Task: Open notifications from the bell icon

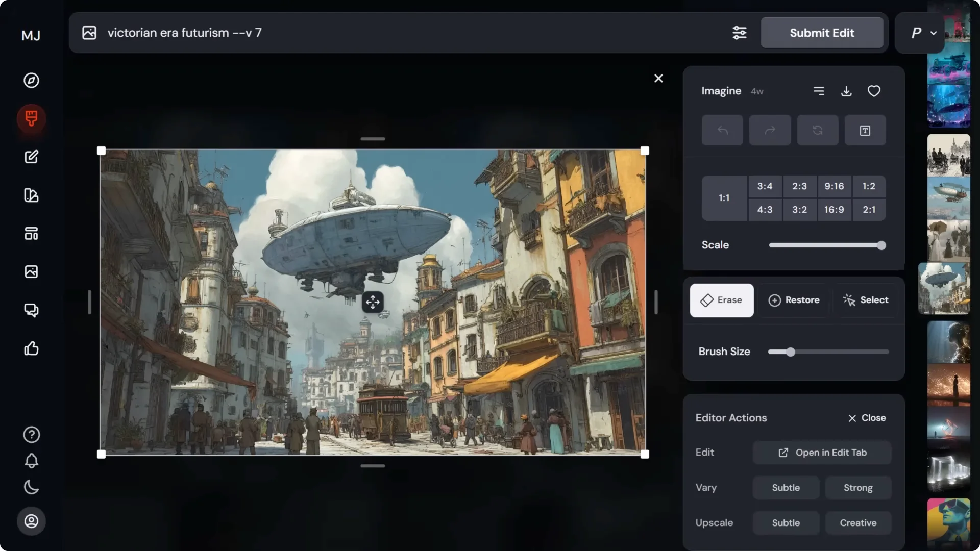Action: pos(31,461)
